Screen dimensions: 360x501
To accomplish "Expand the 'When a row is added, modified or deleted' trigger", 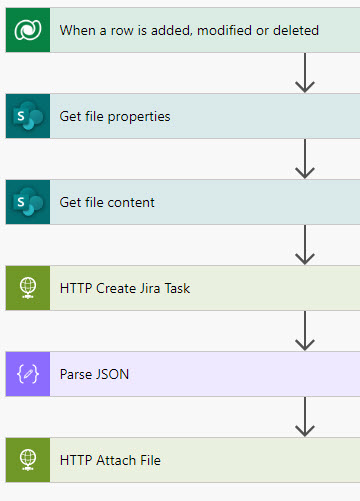I will click(x=183, y=30).
